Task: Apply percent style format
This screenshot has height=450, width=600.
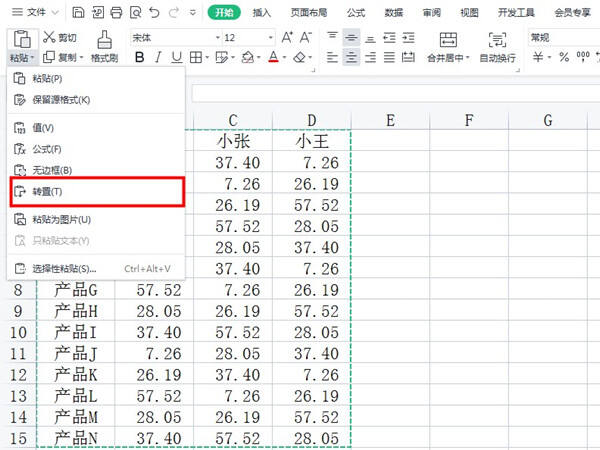Action: (x=564, y=58)
